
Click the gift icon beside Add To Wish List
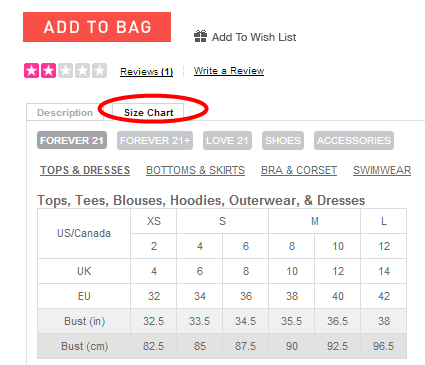click(x=200, y=36)
